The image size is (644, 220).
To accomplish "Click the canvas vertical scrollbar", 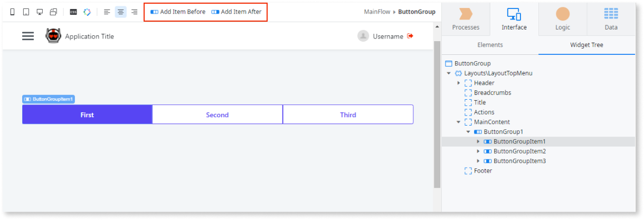I will pos(437,113).
